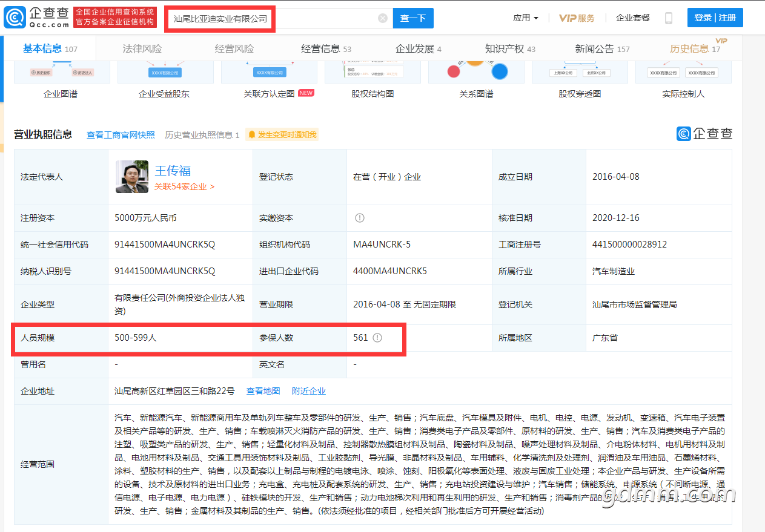Open the 实际控制人 thumbnail
Screen dimensions: 765x532
pos(683,73)
